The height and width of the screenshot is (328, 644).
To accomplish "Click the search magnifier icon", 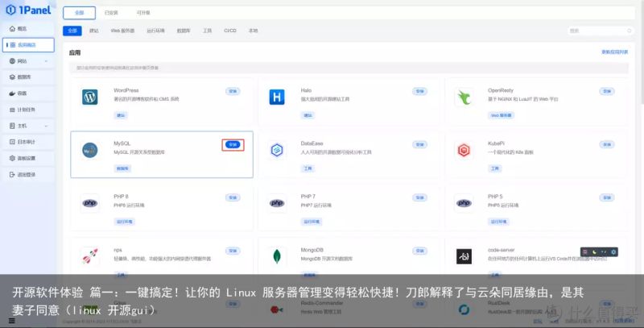I will (x=630, y=31).
